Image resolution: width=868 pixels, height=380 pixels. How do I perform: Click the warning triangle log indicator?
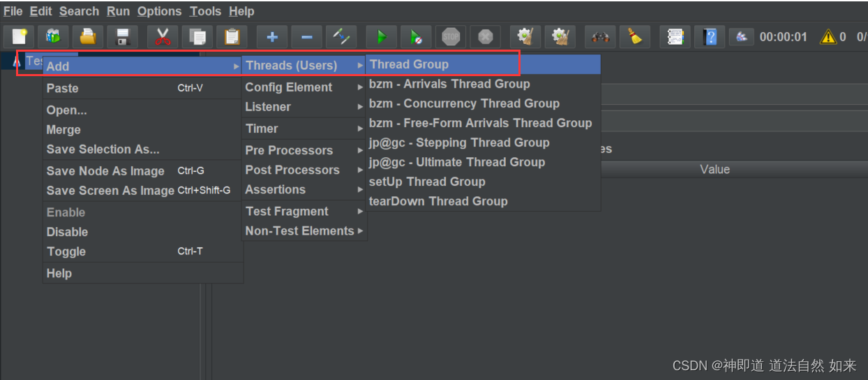click(x=828, y=37)
